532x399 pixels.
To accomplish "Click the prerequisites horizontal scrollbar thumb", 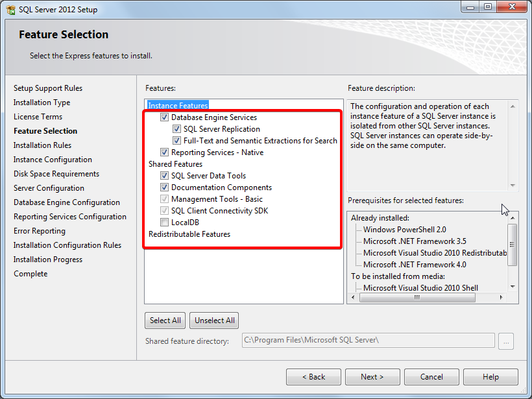I will (x=417, y=298).
